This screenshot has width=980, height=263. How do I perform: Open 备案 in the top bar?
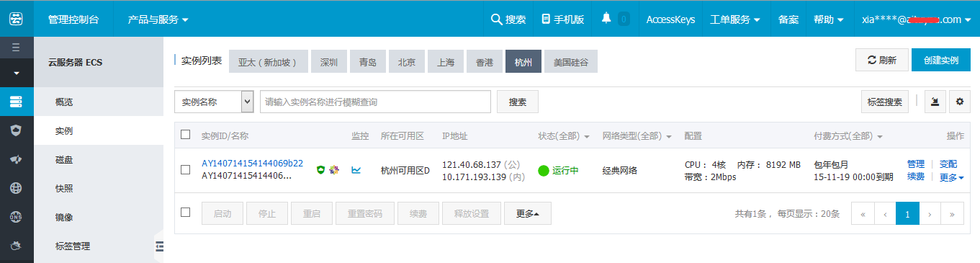pyautogui.click(x=788, y=19)
